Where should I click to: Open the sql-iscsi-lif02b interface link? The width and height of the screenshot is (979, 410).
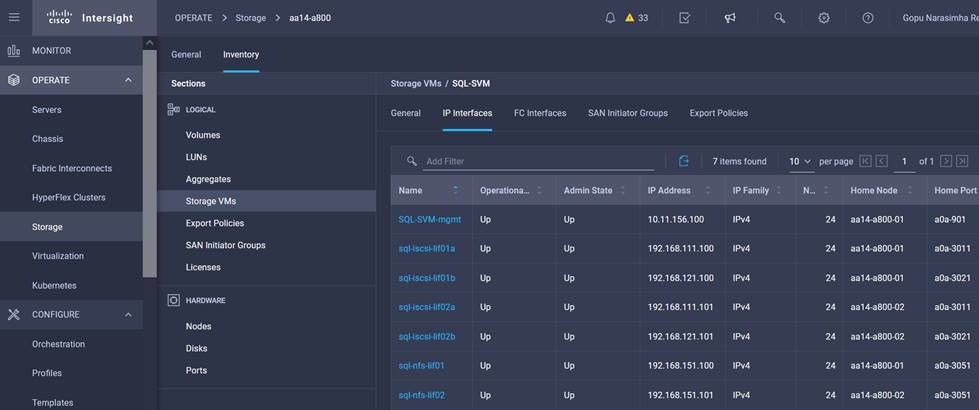[x=427, y=336]
